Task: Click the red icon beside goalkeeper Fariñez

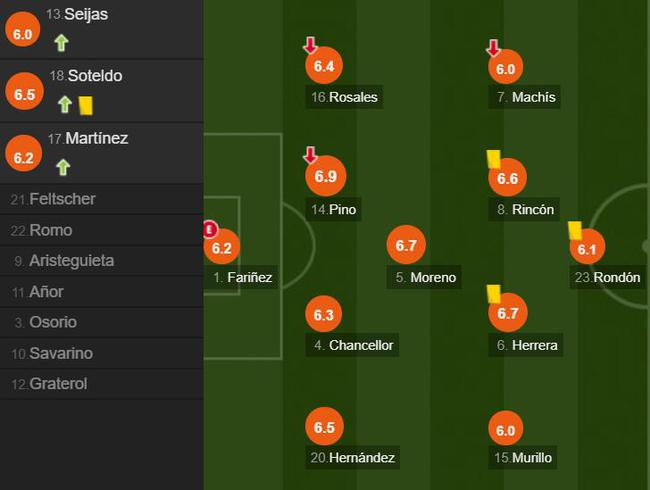Action: (209, 229)
